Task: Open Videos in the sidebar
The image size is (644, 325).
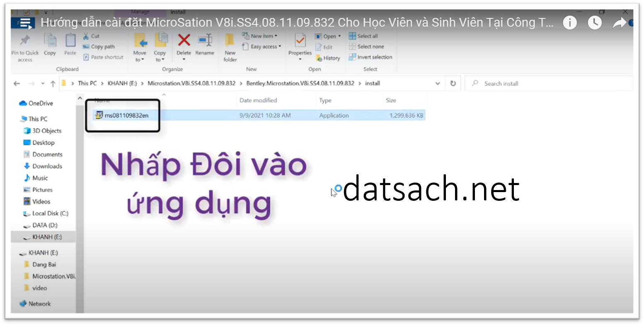Action: pyautogui.click(x=37, y=202)
